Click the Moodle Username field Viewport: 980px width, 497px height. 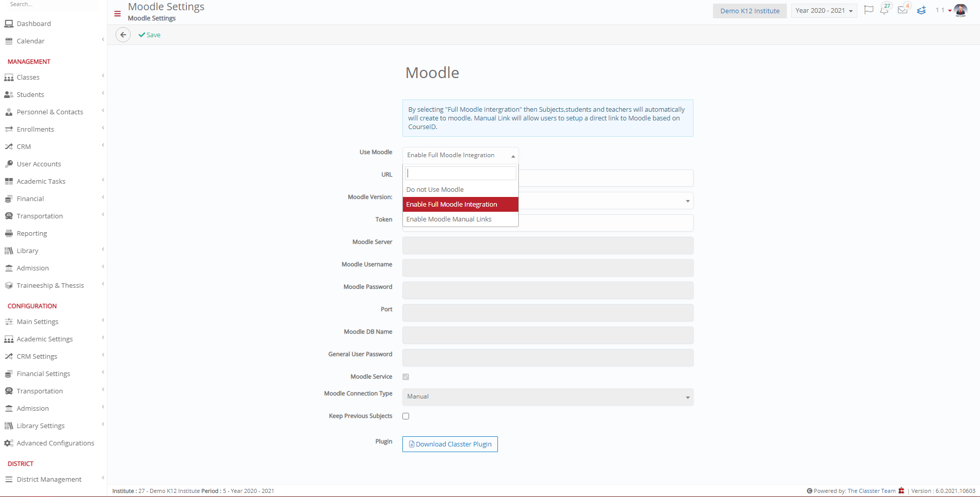[x=548, y=268]
